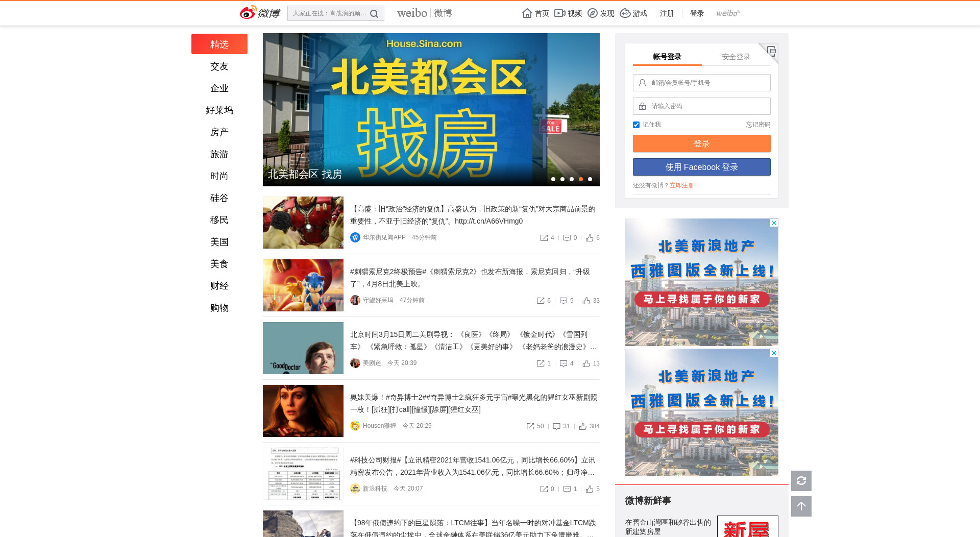Click 立即注册 link

pyautogui.click(x=682, y=185)
